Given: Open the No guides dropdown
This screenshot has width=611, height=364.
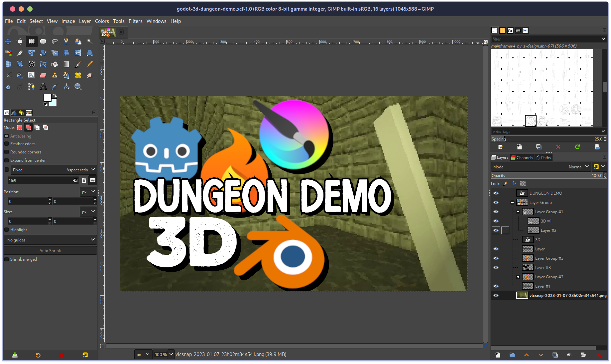Looking at the screenshot, I should [50, 239].
